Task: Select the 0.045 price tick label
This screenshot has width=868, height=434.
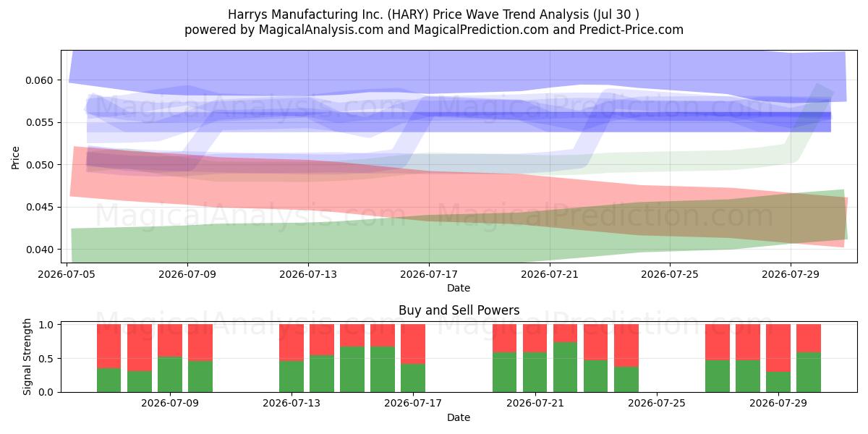Action: [x=41, y=208]
